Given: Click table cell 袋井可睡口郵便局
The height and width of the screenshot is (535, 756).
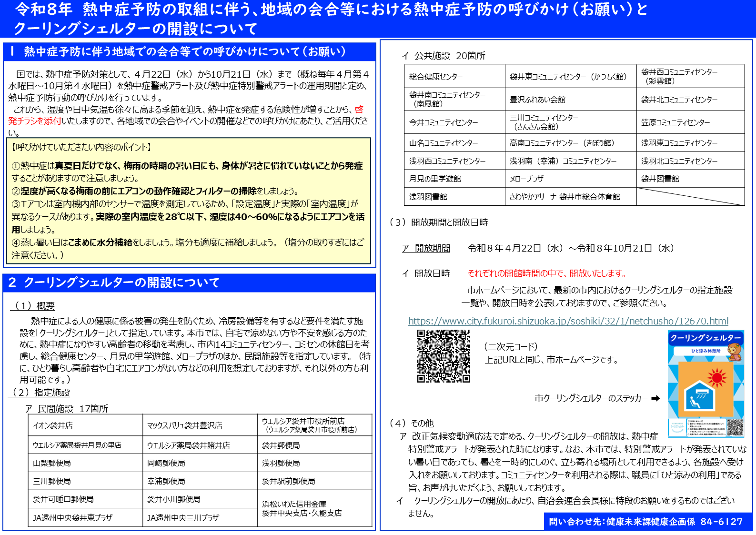Looking at the screenshot, I should pos(85,499).
